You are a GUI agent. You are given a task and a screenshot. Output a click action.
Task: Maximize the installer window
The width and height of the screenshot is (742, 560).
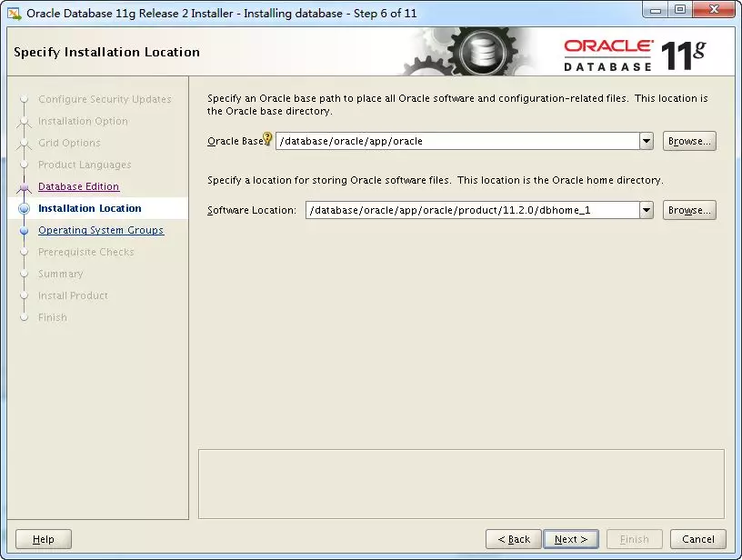(680, 10)
